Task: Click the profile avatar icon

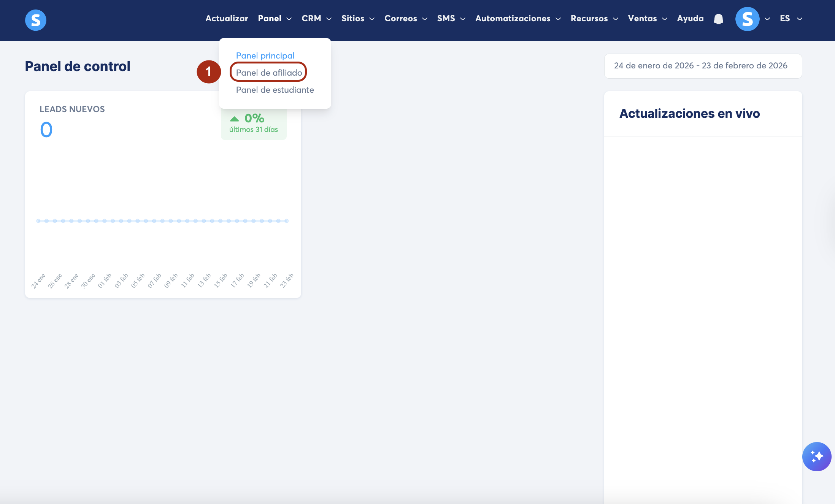Action: 747,19
